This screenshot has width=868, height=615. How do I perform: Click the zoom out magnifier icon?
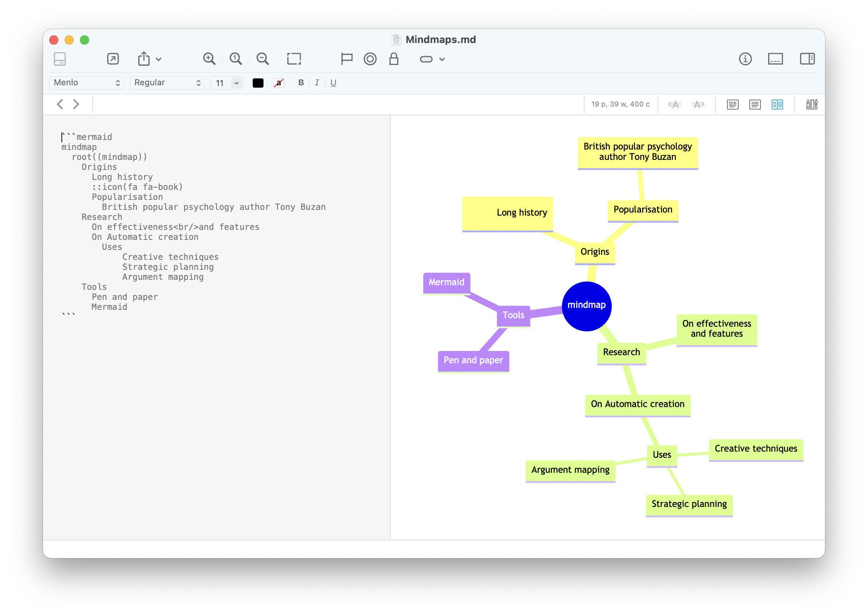click(263, 58)
